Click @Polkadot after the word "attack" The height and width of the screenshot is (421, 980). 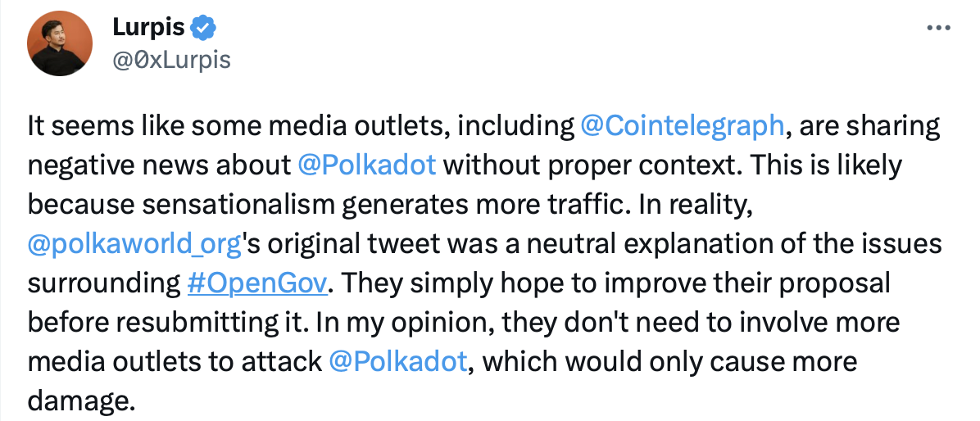point(399,362)
